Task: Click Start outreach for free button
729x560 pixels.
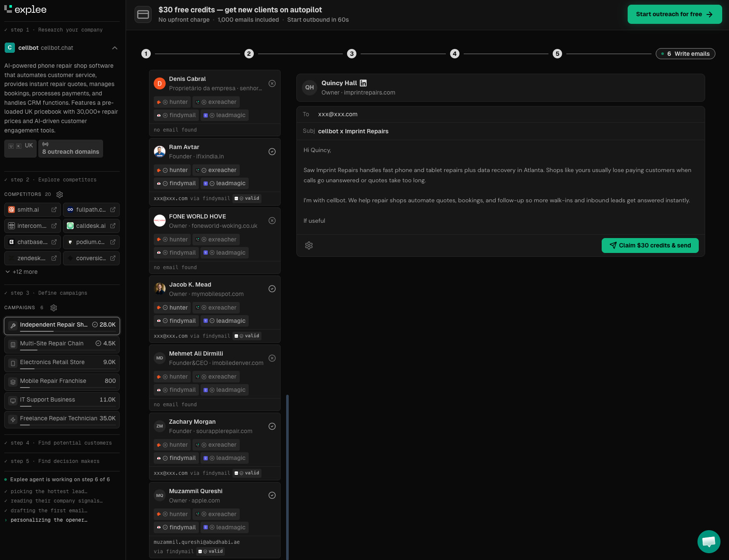Action: 674,14
